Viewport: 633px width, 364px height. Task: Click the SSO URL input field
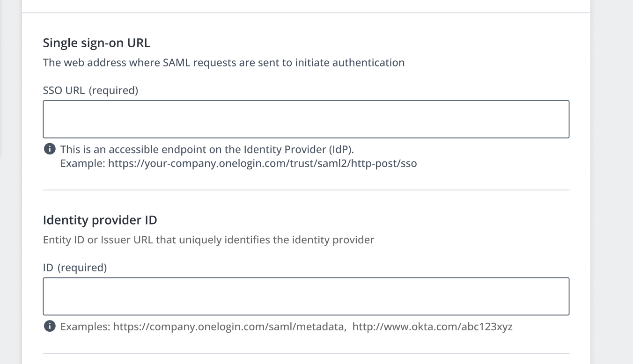[x=306, y=119]
